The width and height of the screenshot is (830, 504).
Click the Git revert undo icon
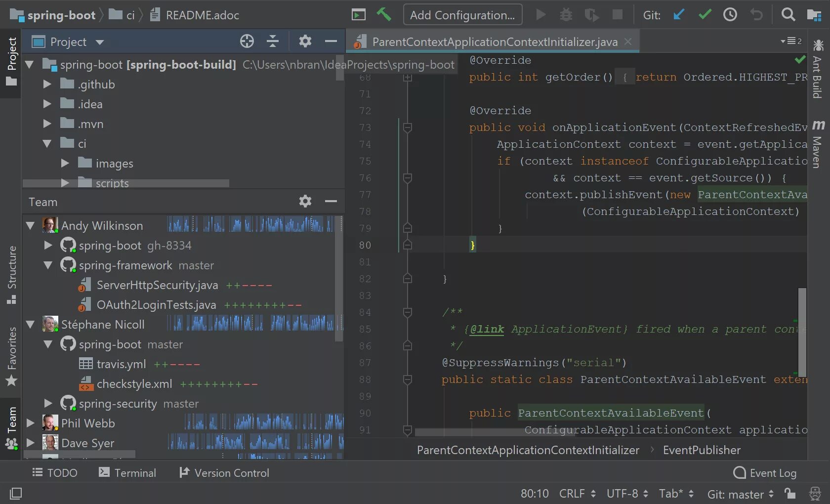coord(756,15)
